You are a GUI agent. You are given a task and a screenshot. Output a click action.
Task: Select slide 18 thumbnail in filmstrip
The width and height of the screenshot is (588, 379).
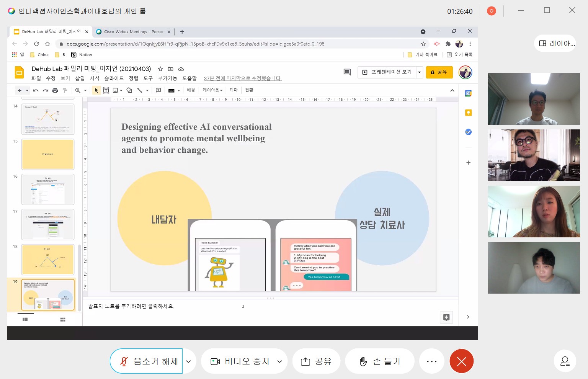(48, 260)
